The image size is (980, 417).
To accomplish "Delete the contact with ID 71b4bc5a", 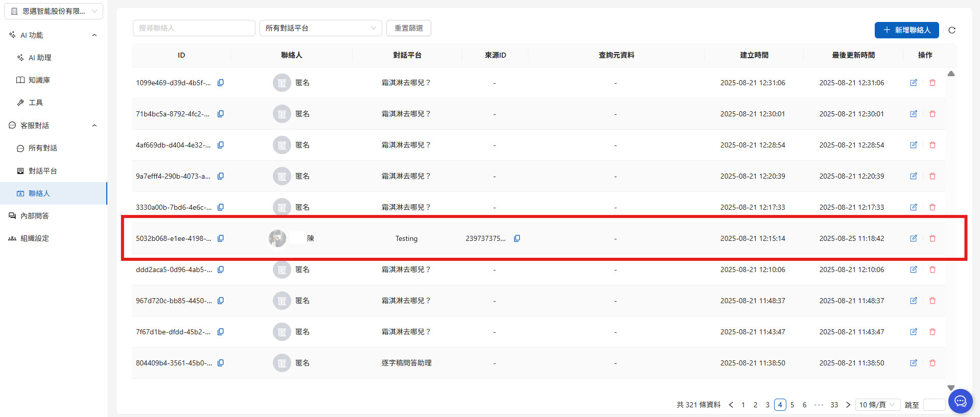I will click(x=932, y=114).
